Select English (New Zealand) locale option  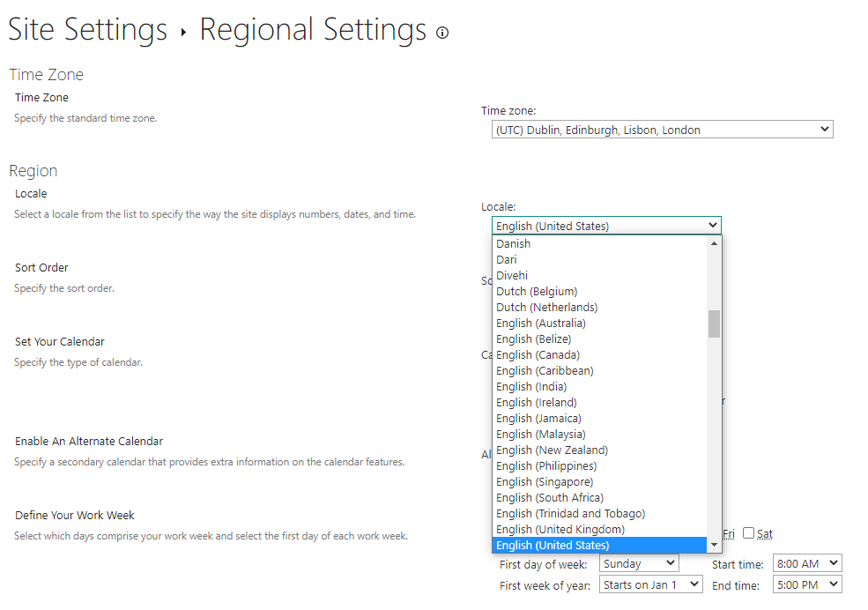pos(552,450)
